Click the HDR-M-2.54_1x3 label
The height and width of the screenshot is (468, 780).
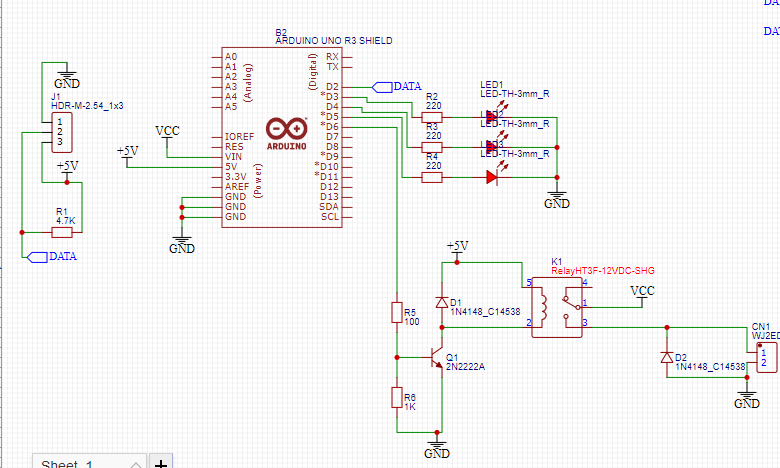click(87, 106)
